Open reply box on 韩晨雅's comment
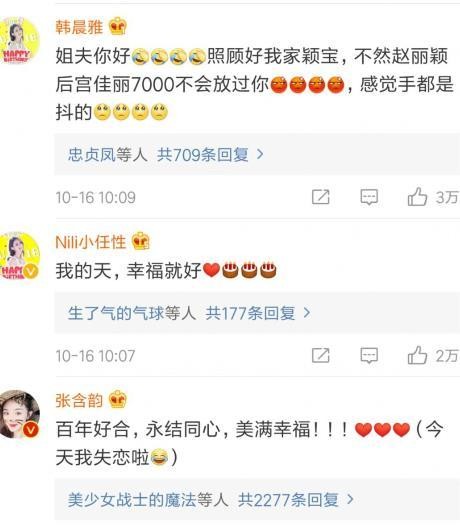The height and width of the screenshot is (527, 460). 369,197
